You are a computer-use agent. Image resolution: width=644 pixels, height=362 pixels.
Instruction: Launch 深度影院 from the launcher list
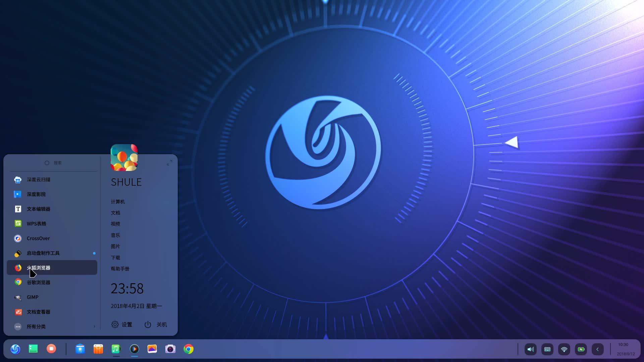52,194
